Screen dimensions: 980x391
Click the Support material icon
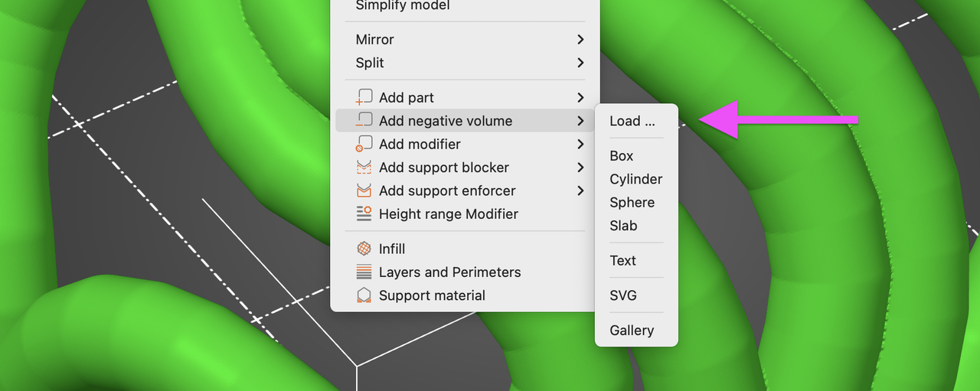tap(364, 295)
